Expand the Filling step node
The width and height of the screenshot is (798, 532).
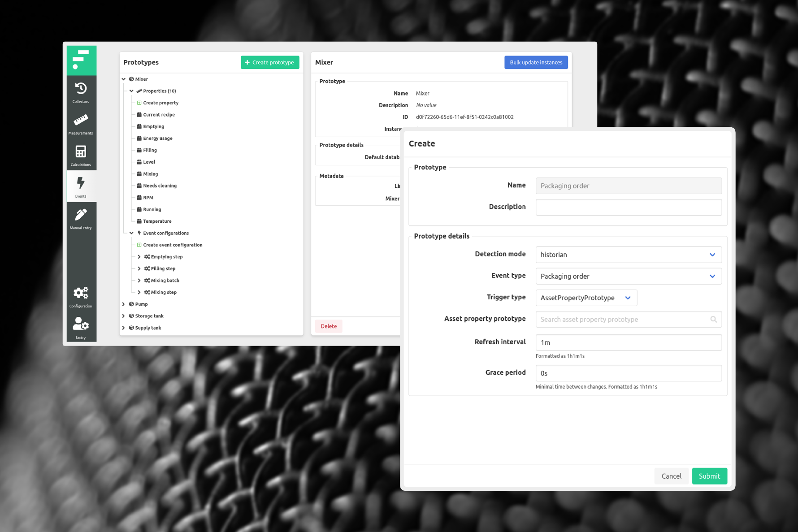tap(139, 268)
